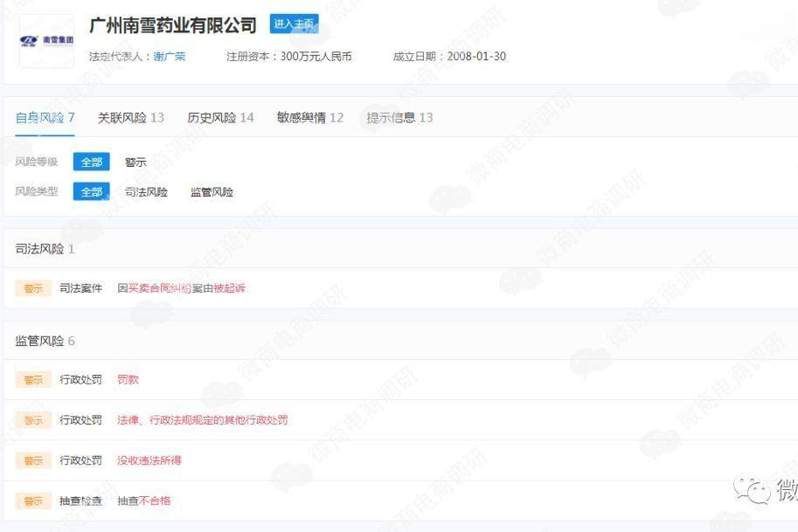This screenshot has height=532, width=798.
Task: Click the 进入主页 button
Action: [x=294, y=24]
